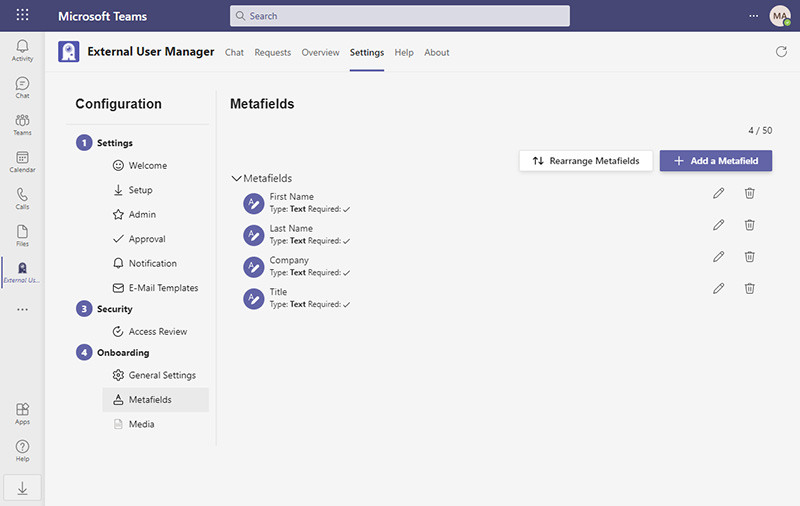The image size is (800, 506).
Task: Open the app launcher waffle icon
Action: click(22, 15)
